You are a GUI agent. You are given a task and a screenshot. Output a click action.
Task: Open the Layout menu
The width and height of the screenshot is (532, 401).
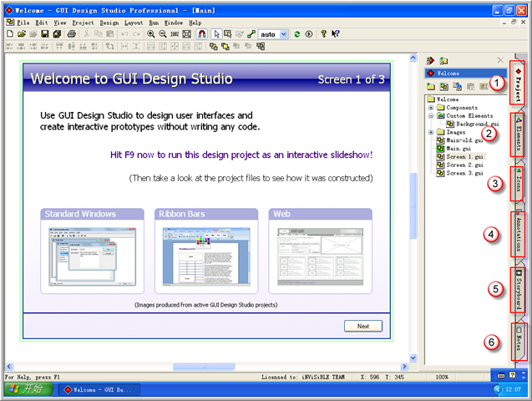134,23
